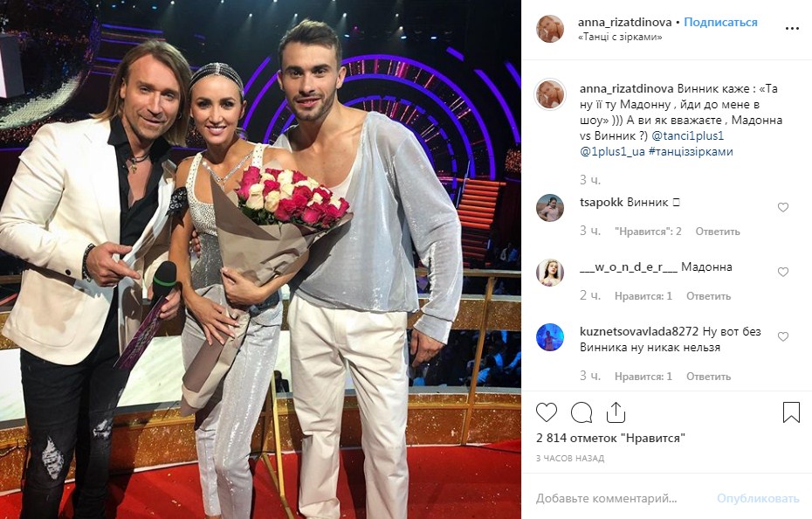Image resolution: width=812 pixels, height=519 pixels.
Task: Save the post with the bookmark icon
Action: (791, 412)
